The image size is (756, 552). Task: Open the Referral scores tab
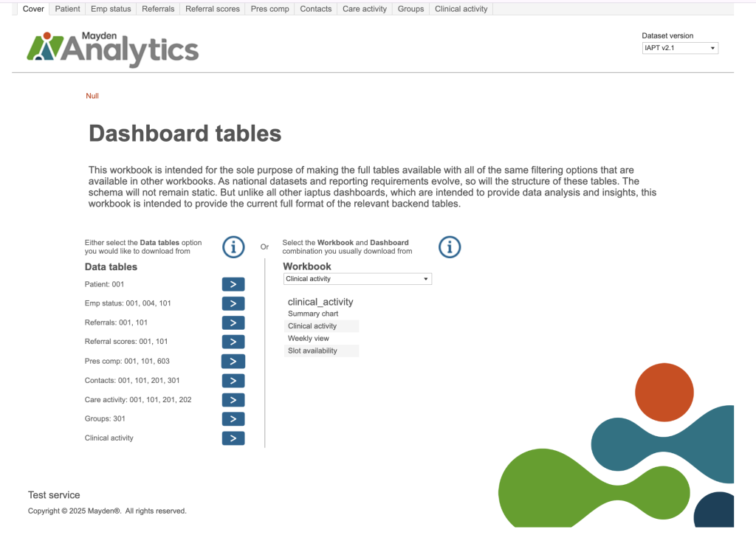coord(213,9)
